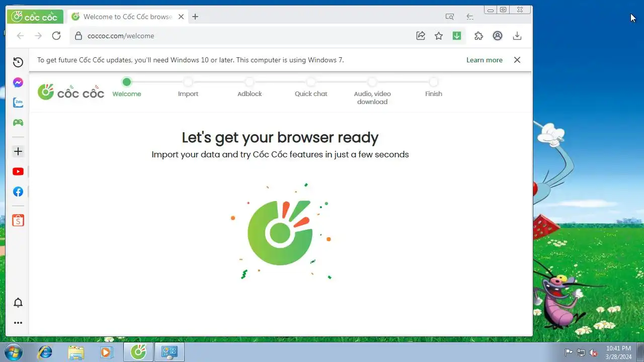This screenshot has height=362, width=644.
Task: Open Windows Media Player from the taskbar
Action: [x=106, y=352]
